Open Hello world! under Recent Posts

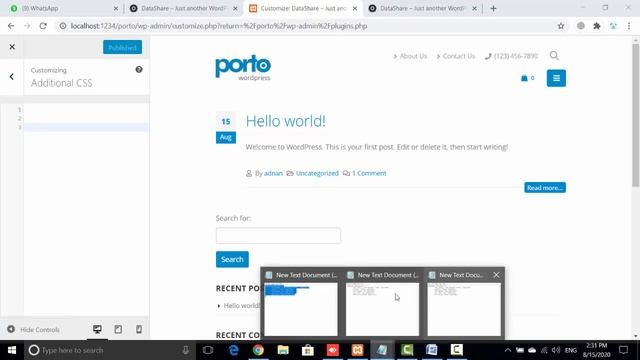click(241, 305)
